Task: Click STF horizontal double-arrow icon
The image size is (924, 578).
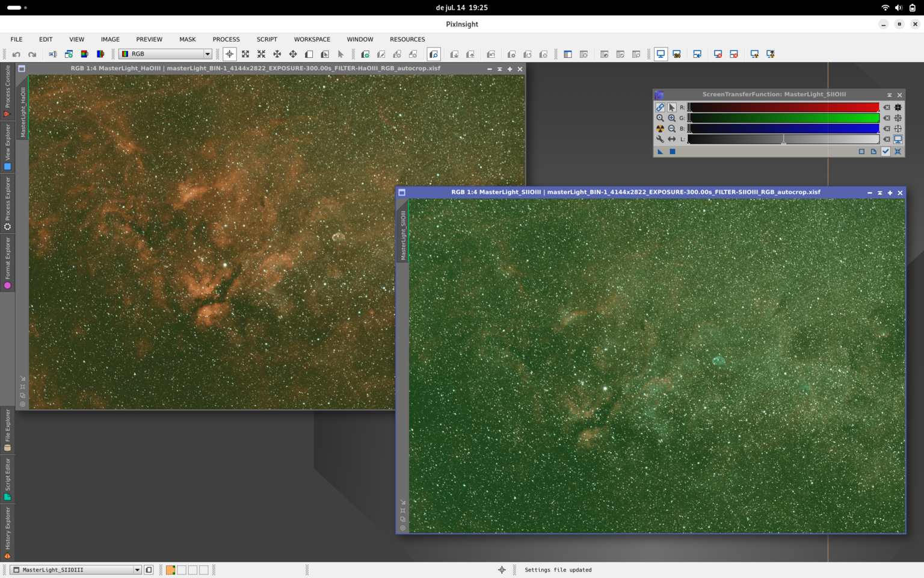Action: tap(671, 139)
